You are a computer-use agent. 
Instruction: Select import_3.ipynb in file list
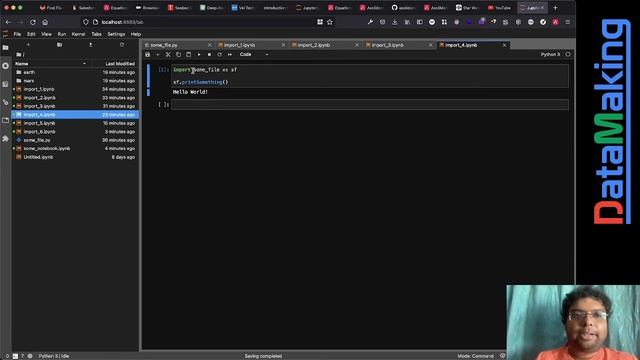(75, 106)
